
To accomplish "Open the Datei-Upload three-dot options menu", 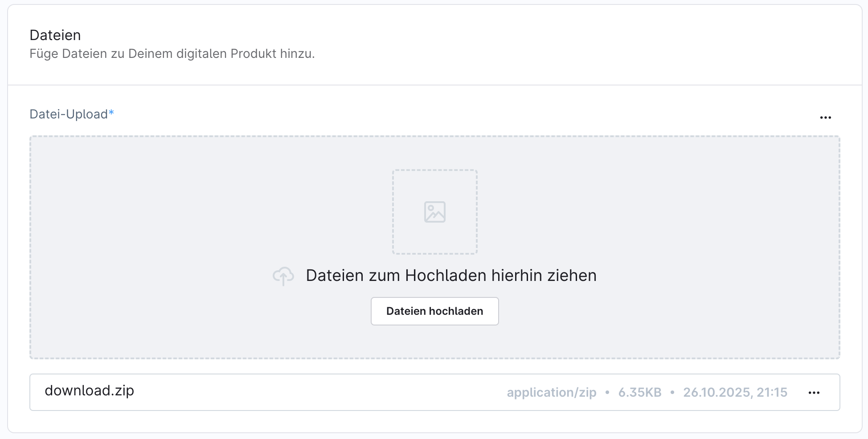I will point(825,118).
